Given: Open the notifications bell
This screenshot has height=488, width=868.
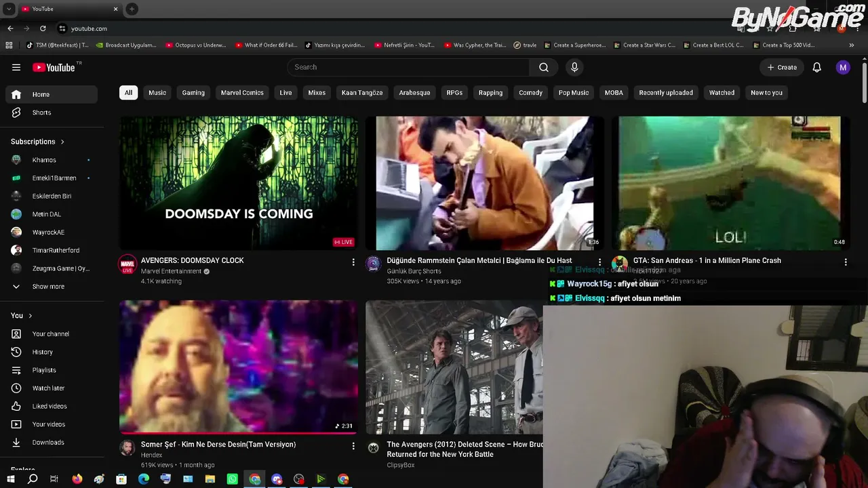Looking at the screenshot, I should point(817,67).
